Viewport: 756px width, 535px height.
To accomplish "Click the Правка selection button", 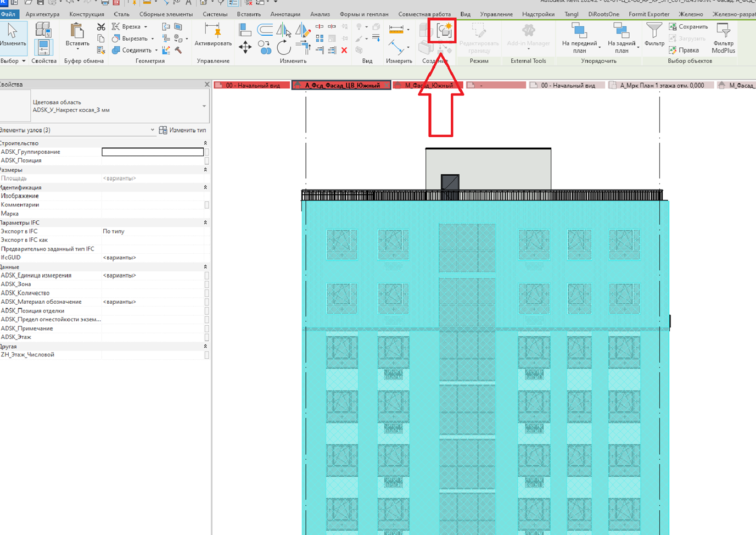I will click(684, 50).
